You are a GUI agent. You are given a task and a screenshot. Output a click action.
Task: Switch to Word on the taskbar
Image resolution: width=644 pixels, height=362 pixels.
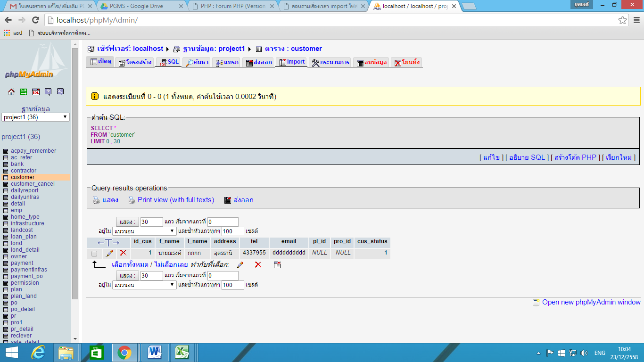pos(155,353)
